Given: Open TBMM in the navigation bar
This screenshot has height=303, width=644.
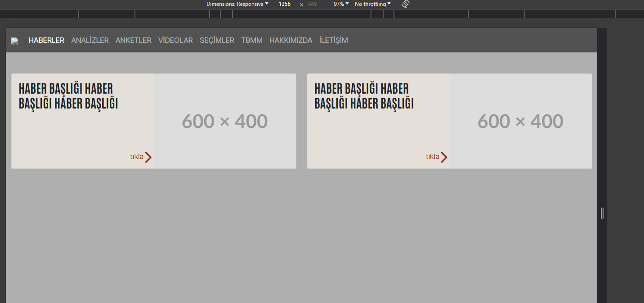Looking at the screenshot, I should [252, 41].
